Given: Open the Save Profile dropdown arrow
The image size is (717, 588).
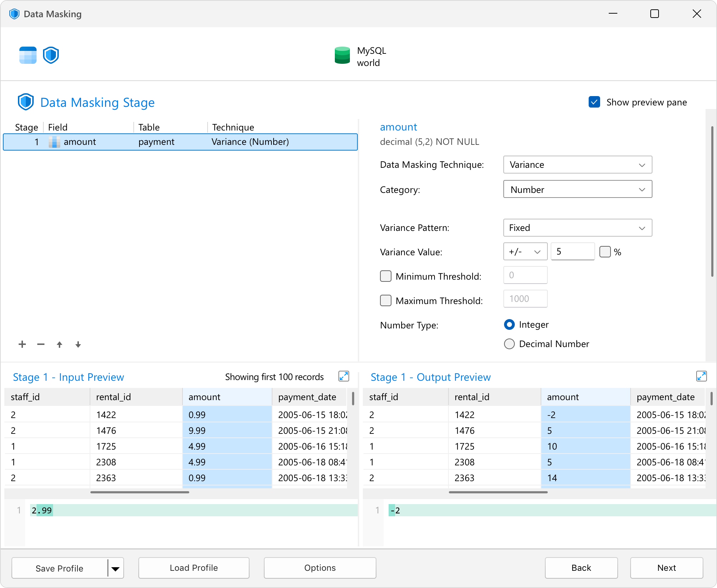Looking at the screenshot, I should 115,568.
